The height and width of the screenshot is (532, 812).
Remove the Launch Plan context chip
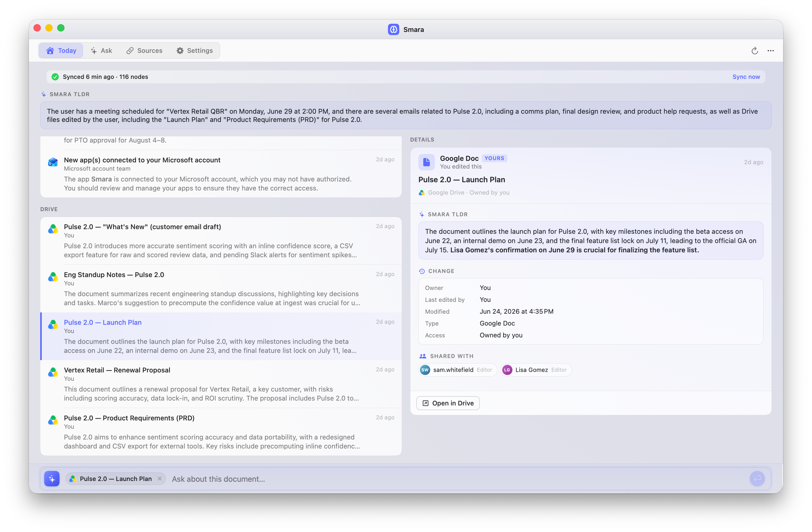(160, 479)
